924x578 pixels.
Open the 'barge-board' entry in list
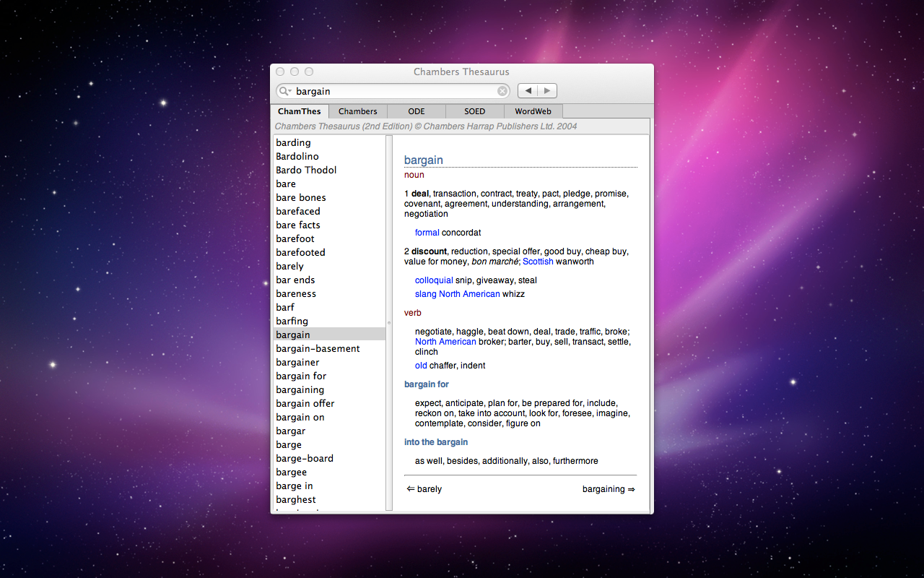(304, 458)
